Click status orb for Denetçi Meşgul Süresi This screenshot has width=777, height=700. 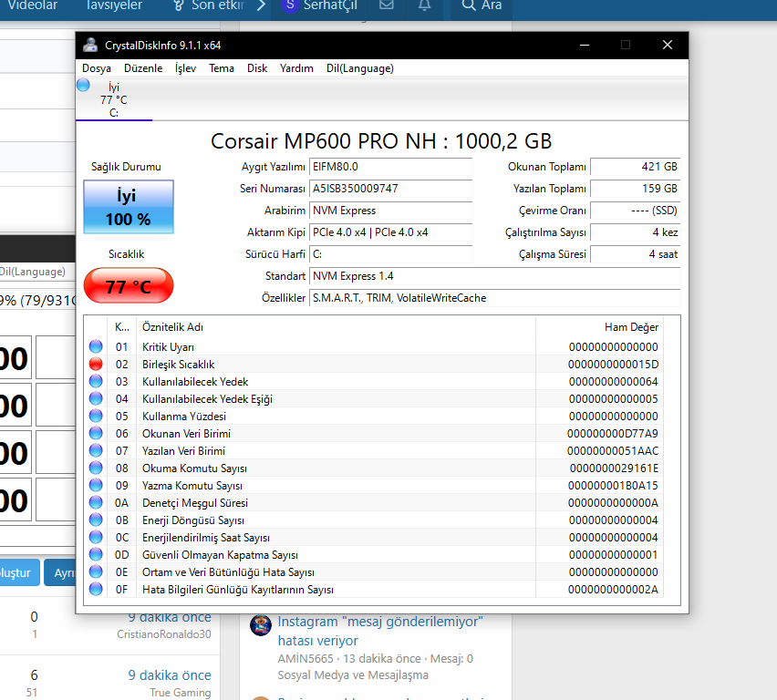coord(96,502)
